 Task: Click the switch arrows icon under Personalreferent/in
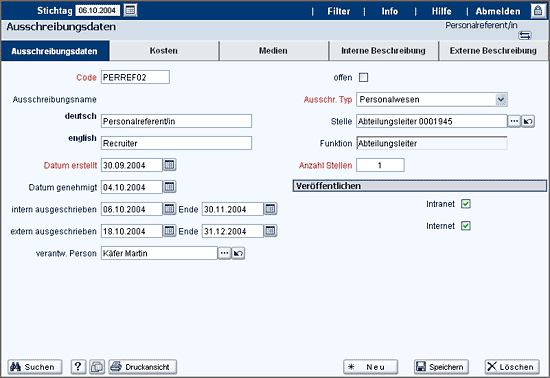pos(525,35)
